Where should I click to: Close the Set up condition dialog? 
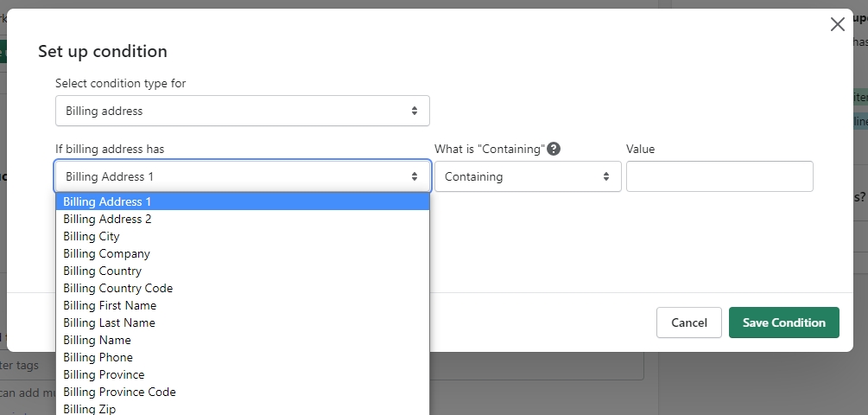pyautogui.click(x=837, y=24)
